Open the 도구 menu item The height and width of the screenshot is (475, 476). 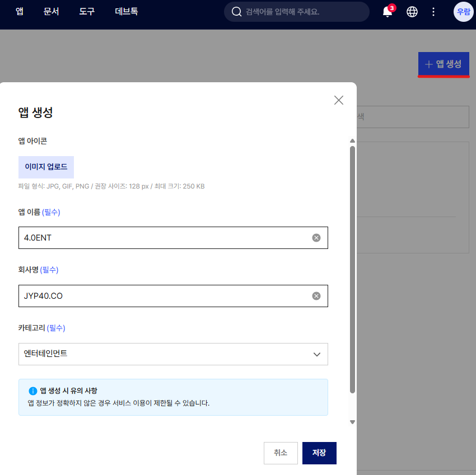[x=87, y=12]
